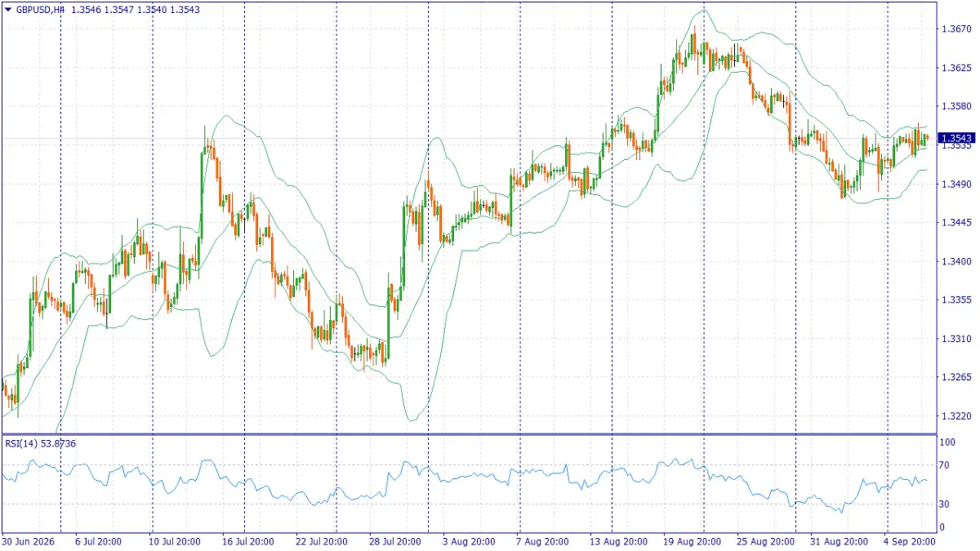Image resolution: width=980 pixels, height=551 pixels.
Task: Click the 3 Aug 20:00 time label
Action: pyautogui.click(x=469, y=540)
